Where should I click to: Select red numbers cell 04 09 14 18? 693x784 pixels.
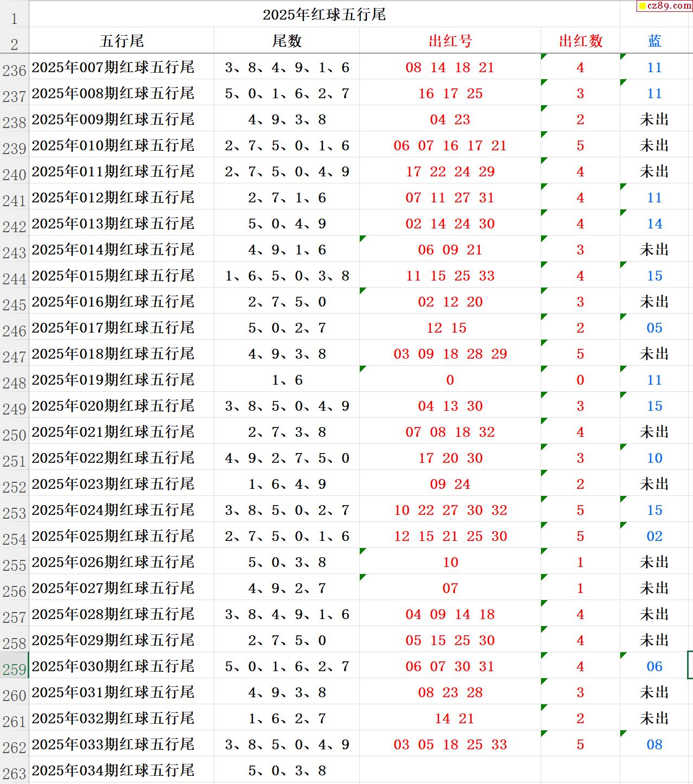pos(450,614)
